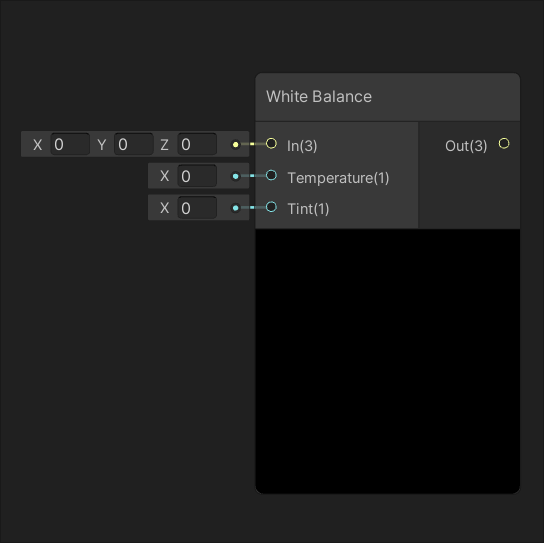Click the Temperature X value field
The height and width of the screenshot is (543, 544).
[x=197, y=176]
